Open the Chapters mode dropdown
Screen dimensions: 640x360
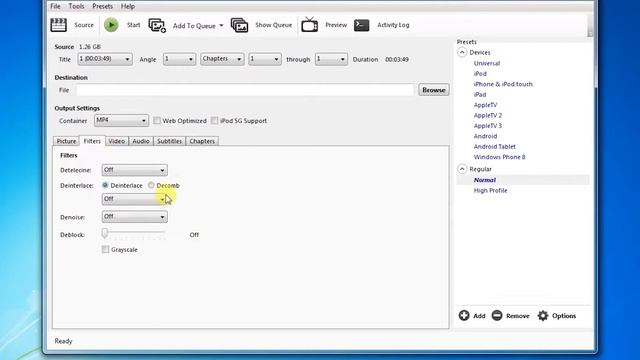click(x=222, y=59)
